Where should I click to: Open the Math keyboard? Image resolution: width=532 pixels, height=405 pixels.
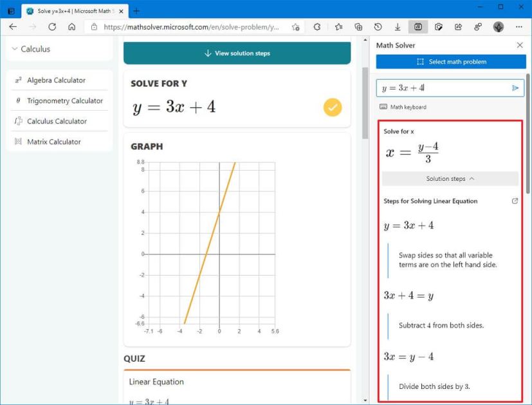(x=403, y=107)
